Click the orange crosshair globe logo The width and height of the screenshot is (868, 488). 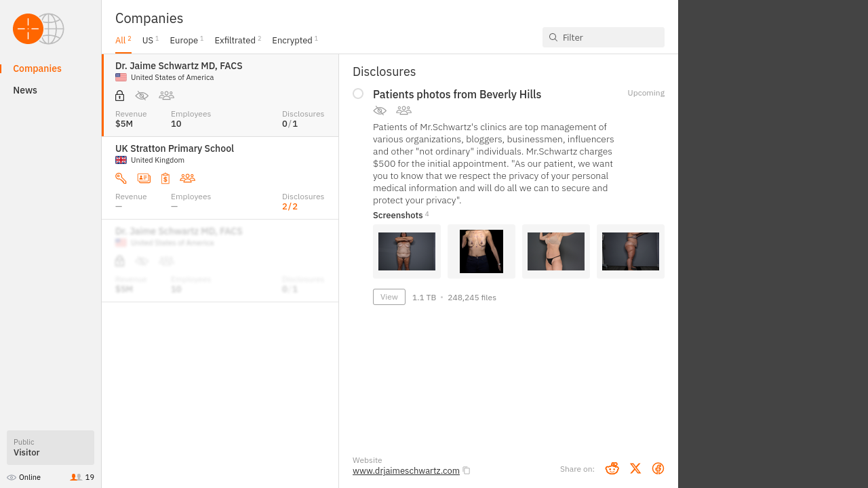point(38,29)
